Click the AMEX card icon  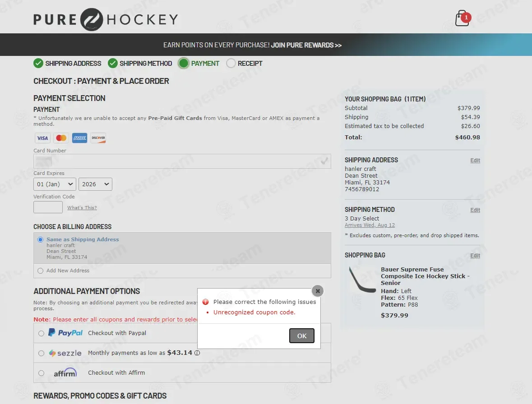80,138
